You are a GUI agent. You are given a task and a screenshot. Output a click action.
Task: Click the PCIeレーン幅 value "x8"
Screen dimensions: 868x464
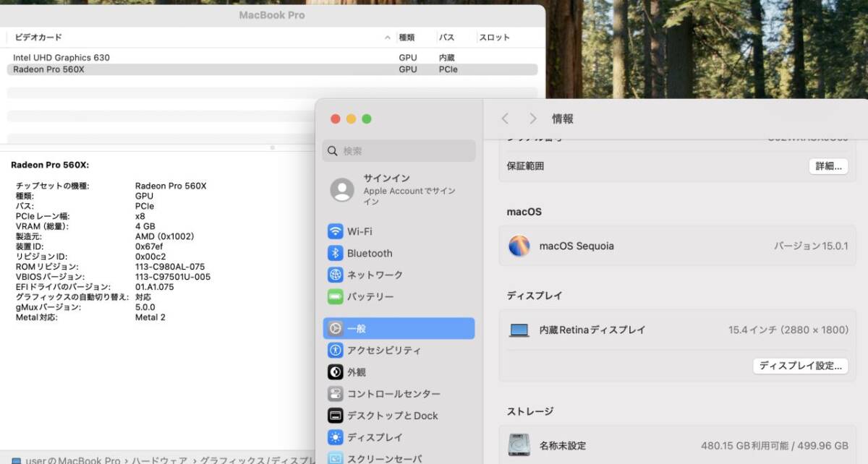pos(140,216)
